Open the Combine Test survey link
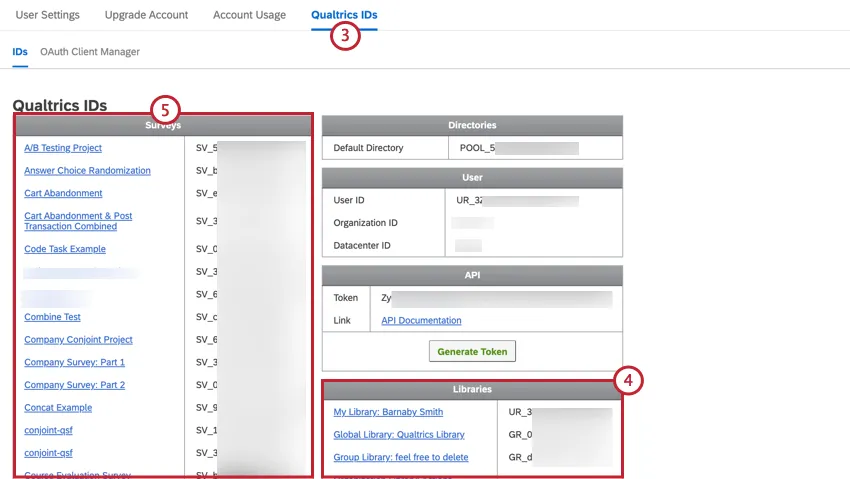 click(52, 316)
